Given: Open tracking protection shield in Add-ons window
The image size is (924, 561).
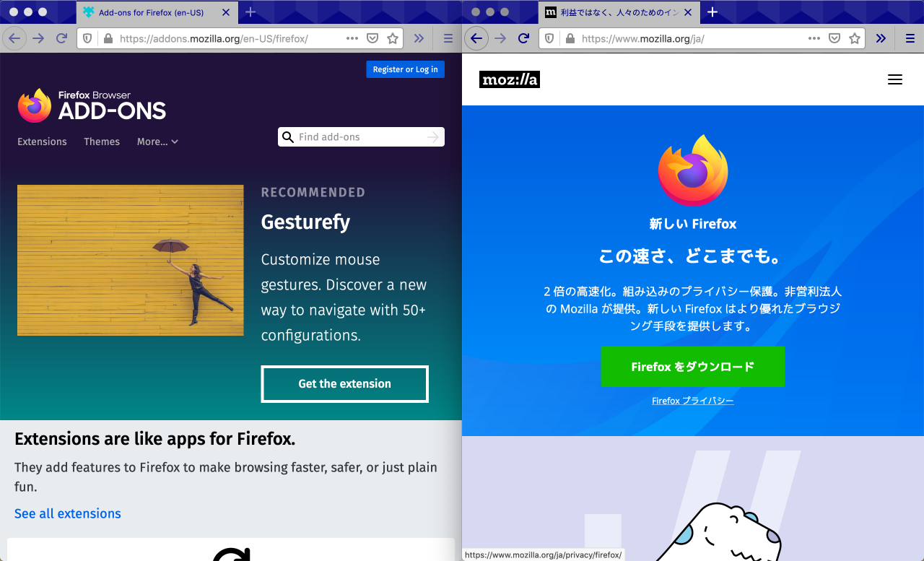Looking at the screenshot, I should tap(87, 38).
